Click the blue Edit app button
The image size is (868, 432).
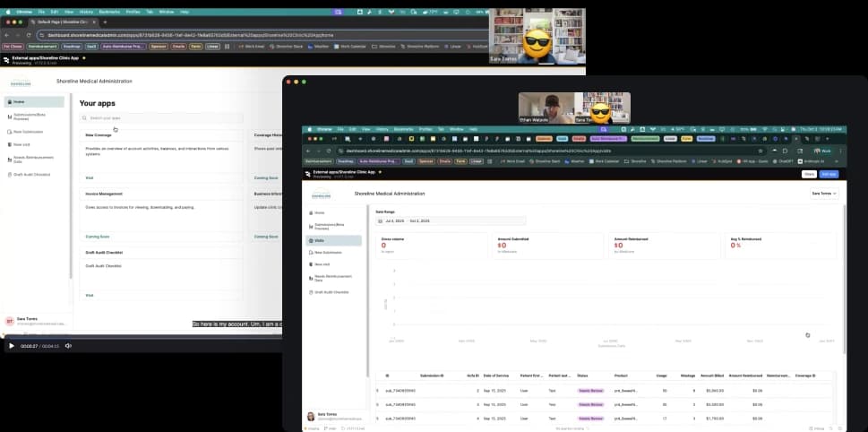[829, 174]
